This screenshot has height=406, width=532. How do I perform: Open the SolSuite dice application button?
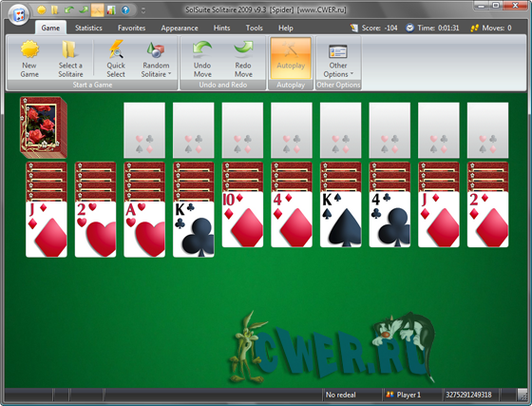19,14
